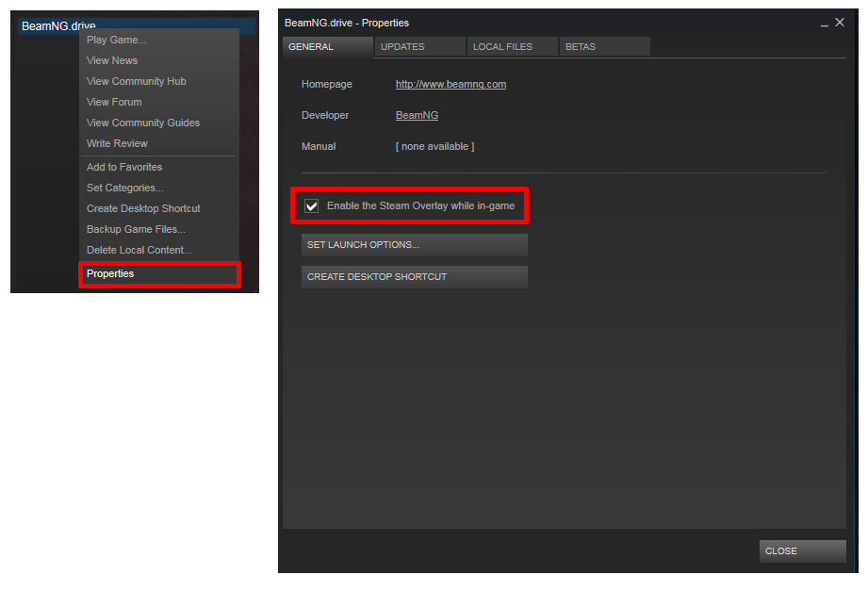Screen dimensions: 868x591
Task: Close Properties window with X icon
Action: click(x=840, y=23)
